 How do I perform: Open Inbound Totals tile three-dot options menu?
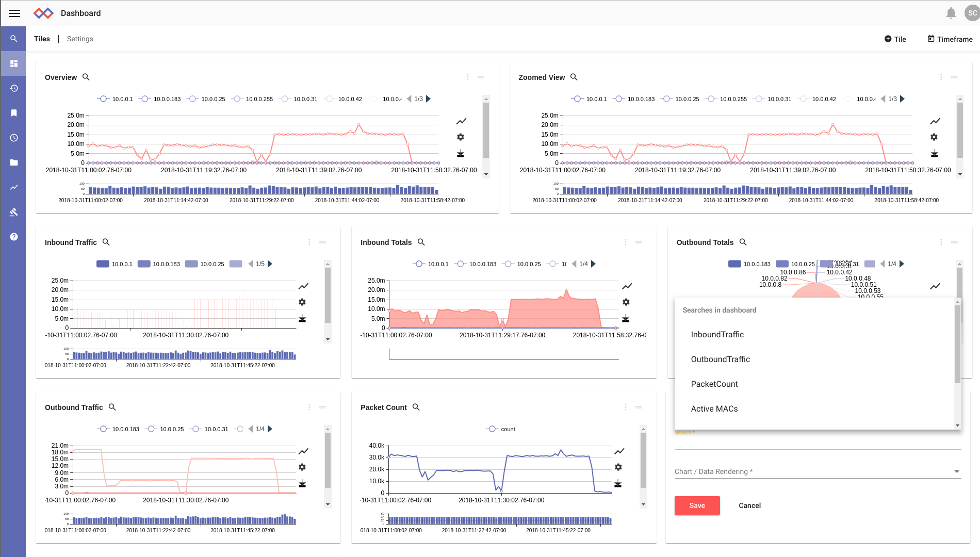(x=626, y=242)
